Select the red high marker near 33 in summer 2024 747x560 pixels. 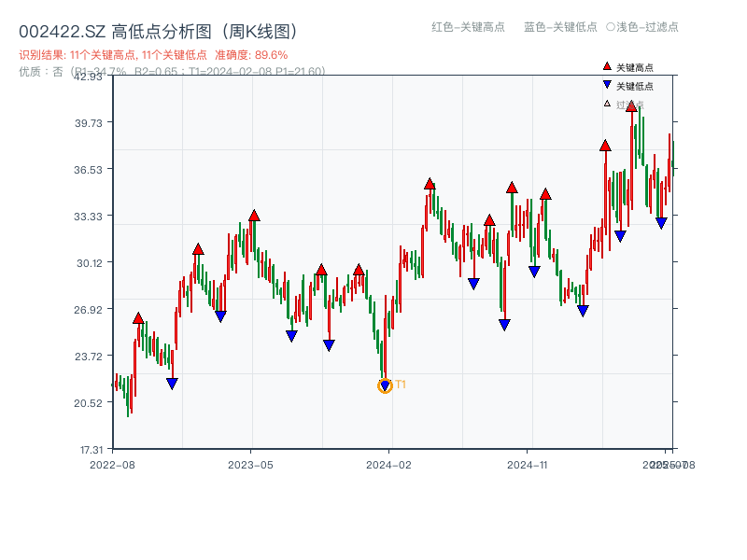point(489,220)
